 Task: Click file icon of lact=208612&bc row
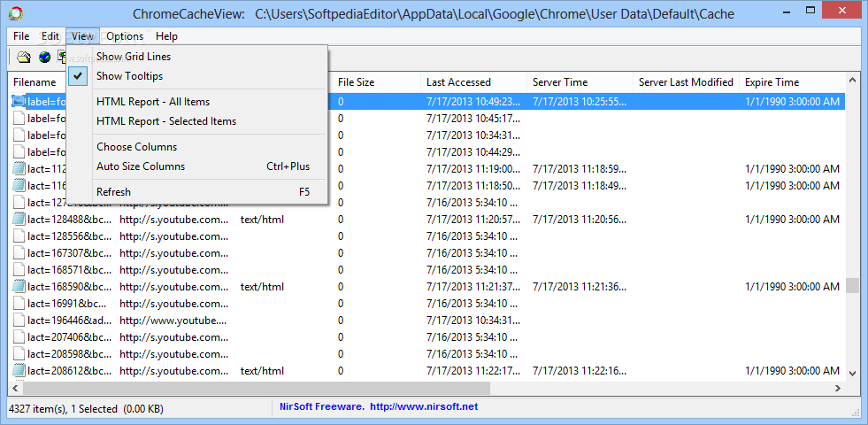(x=19, y=371)
